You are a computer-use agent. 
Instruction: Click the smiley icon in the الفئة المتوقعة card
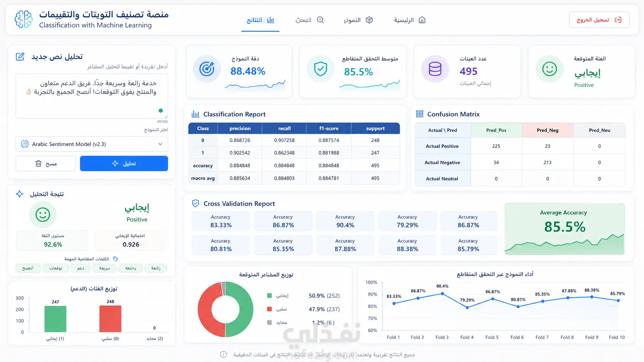550,69
